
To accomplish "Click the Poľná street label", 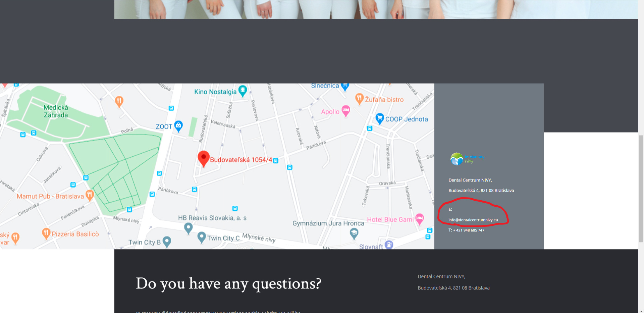I will [x=127, y=131].
